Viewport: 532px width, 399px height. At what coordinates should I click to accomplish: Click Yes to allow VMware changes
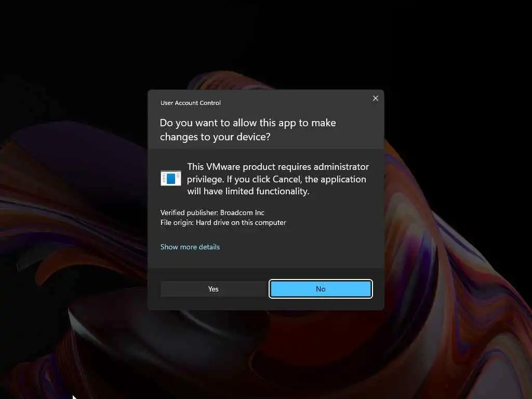(x=214, y=289)
